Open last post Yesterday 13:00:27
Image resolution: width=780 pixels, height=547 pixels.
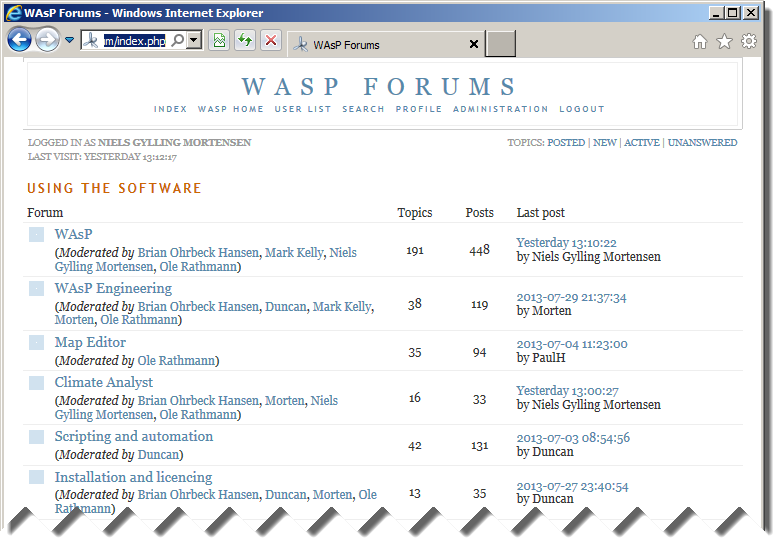568,391
